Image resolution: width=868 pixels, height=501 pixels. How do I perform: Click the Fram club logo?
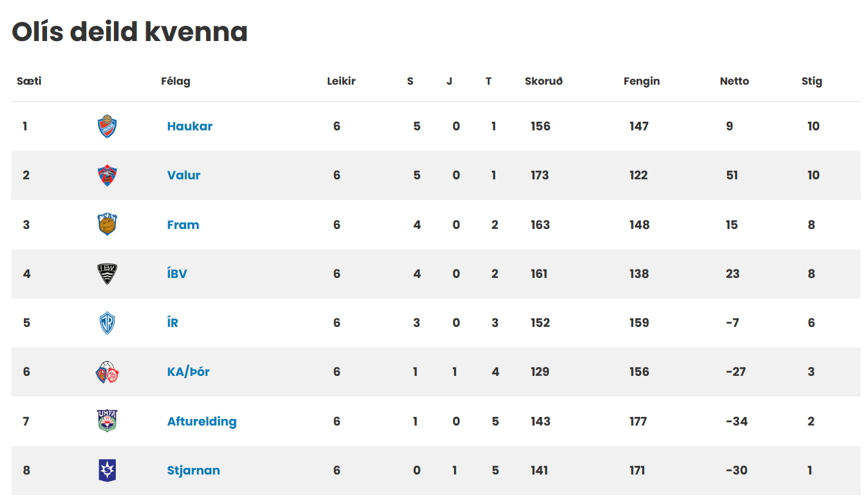(107, 224)
